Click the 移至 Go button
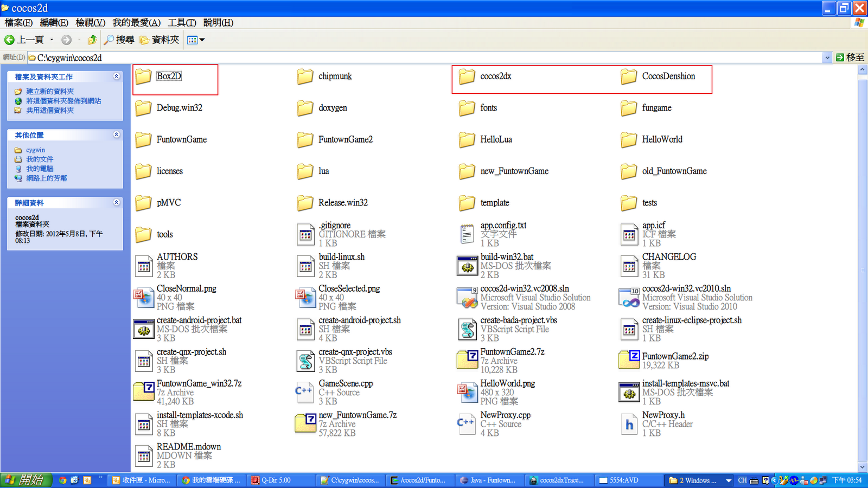The image size is (868, 488). click(851, 57)
